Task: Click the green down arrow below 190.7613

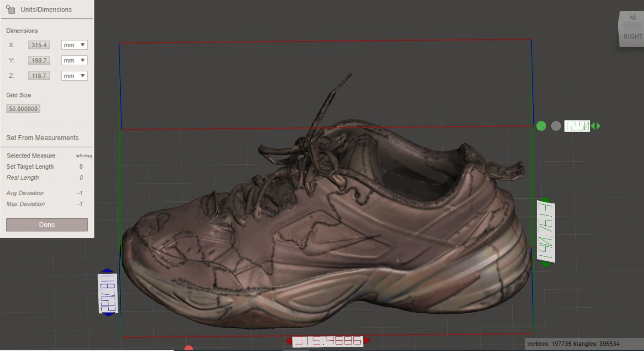Action: (545, 265)
